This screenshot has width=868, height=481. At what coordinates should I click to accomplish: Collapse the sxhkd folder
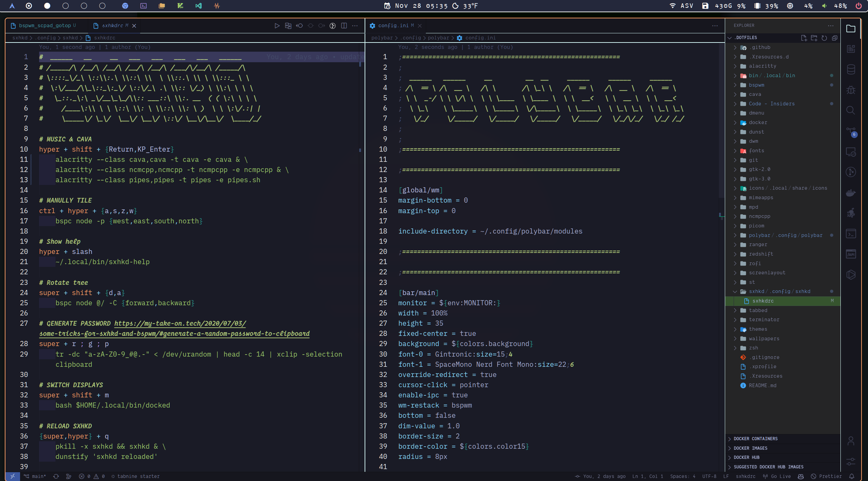coord(756,291)
